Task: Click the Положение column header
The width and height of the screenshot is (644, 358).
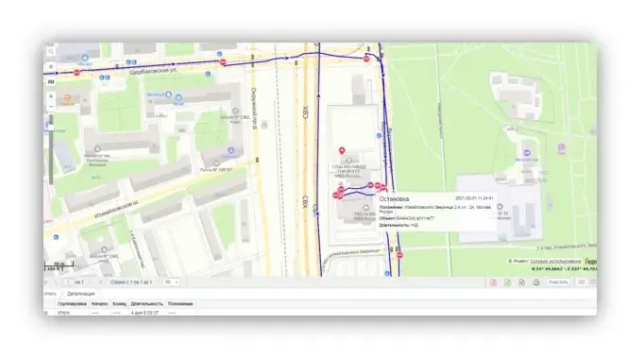Action: click(180, 304)
